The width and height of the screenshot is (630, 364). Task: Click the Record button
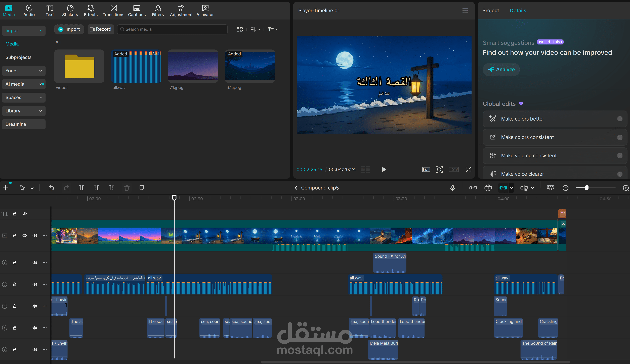point(101,29)
